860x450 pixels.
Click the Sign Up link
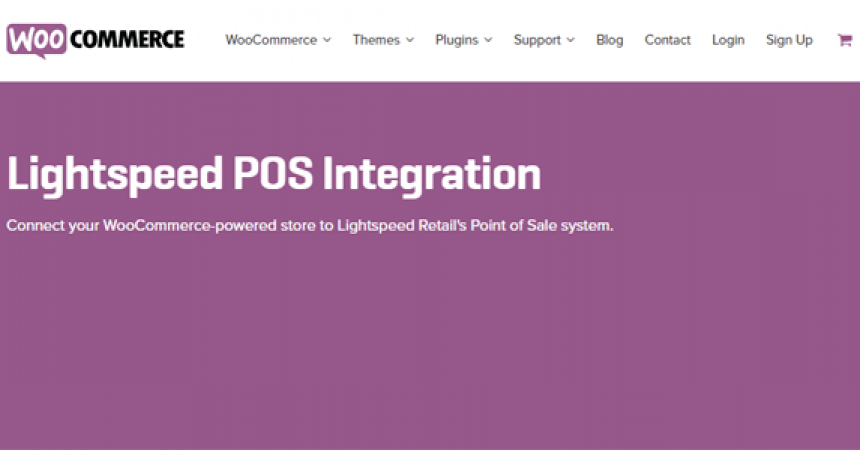click(789, 40)
